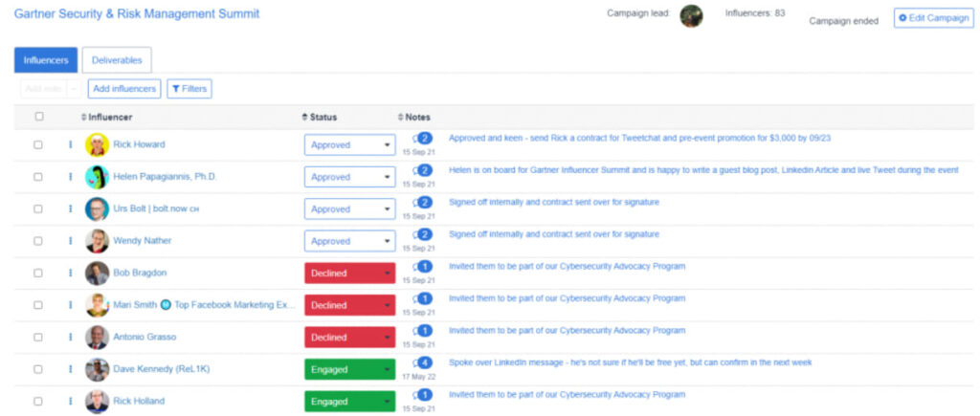Open notes bubble for Helen Papagiannis
980x416 pixels.
(422, 170)
